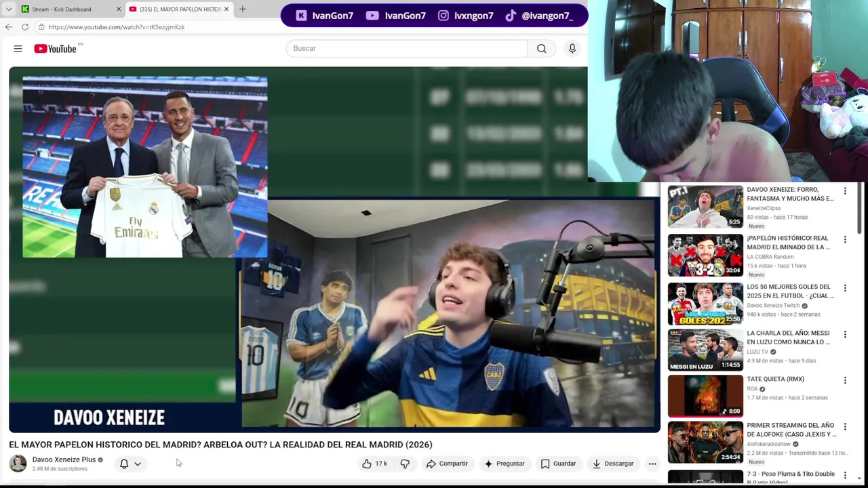The height and width of the screenshot is (488, 868).
Task: Start voice search with the microphone icon
Action: 572,48
